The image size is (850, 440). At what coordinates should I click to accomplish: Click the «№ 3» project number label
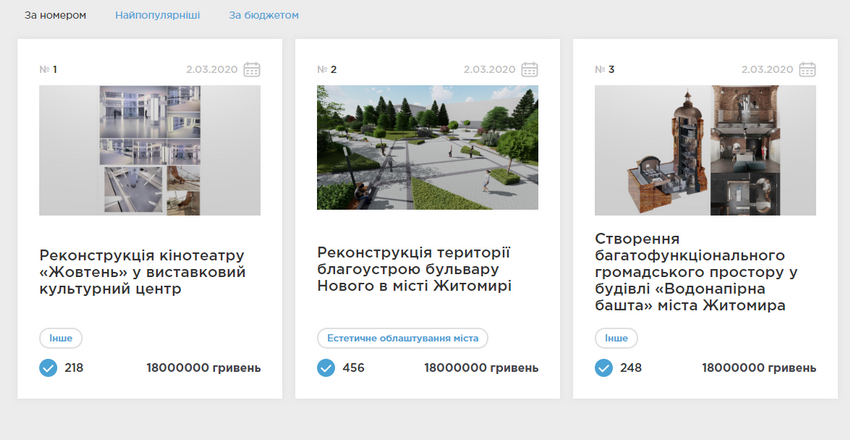click(x=605, y=70)
